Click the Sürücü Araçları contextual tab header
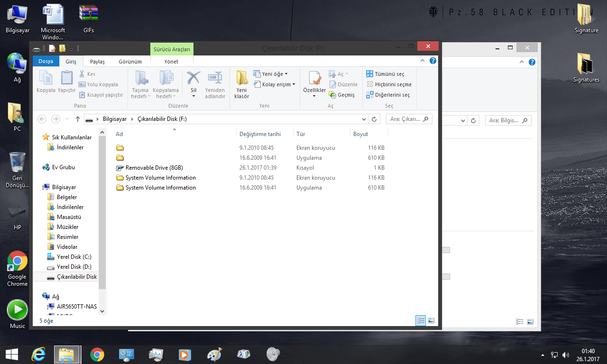This screenshot has height=364, width=607. tap(172, 49)
